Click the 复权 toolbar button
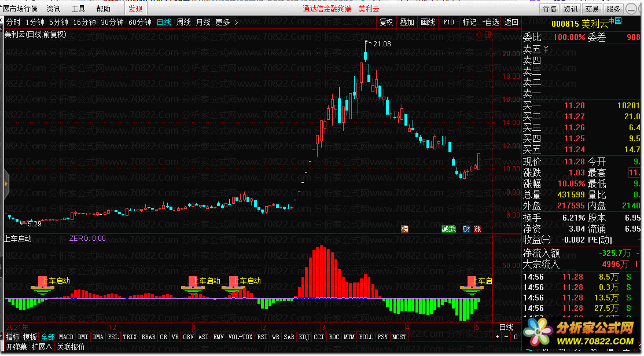 click(x=386, y=22)
